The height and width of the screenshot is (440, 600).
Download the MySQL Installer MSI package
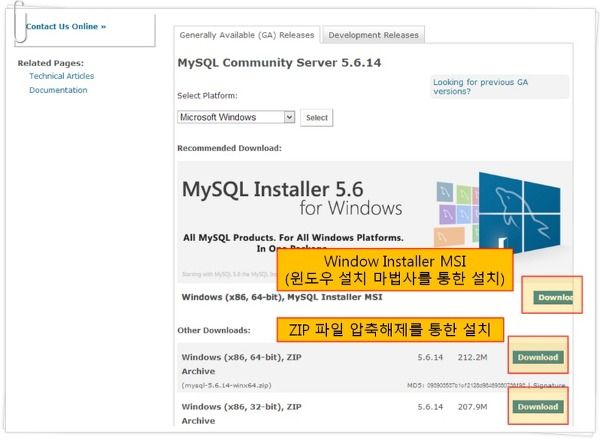[553, 297]
